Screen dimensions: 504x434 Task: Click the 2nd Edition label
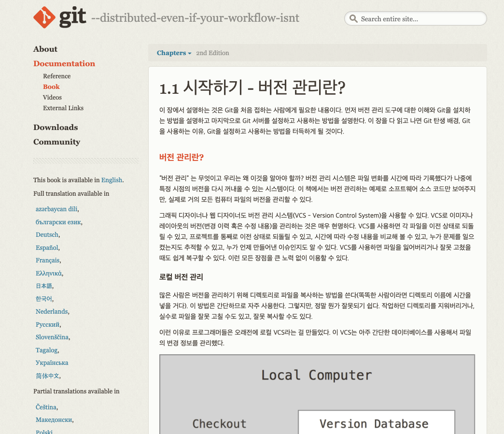click(213, 53)
